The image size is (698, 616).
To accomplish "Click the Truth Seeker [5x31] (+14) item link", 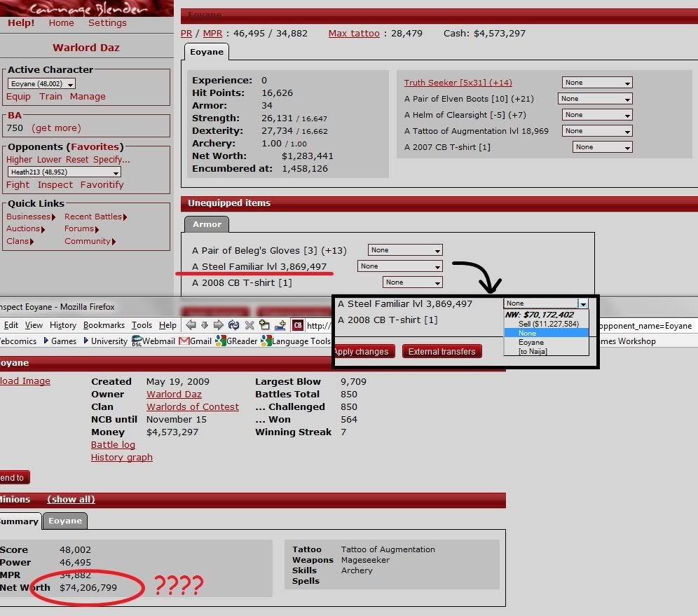I will (x=458, y=83).
